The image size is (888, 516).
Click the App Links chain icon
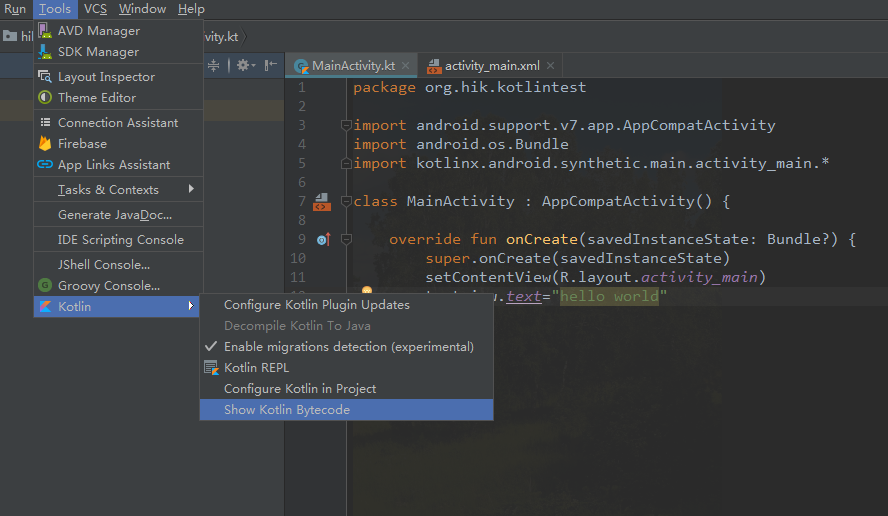pyautogui.click(x=45, y=164)
